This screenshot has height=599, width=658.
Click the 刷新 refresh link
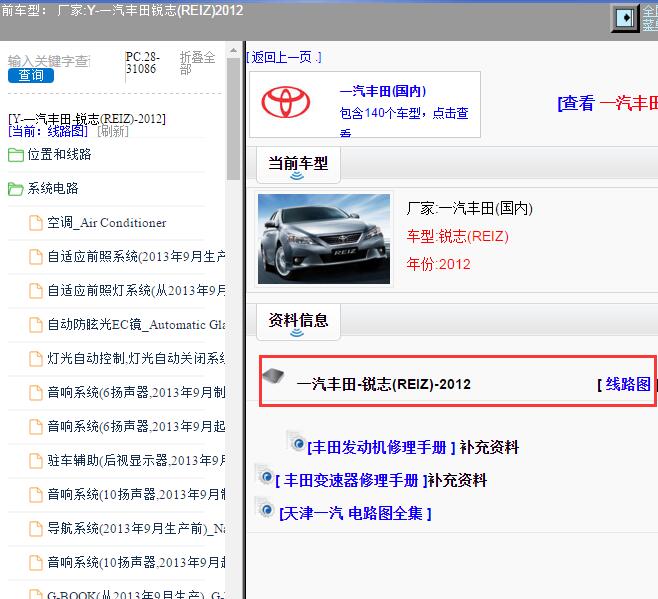[x=112, y=131]
